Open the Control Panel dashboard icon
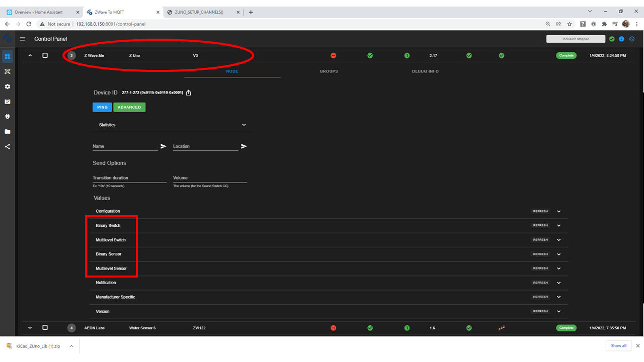644x362 pixels. click(7, 56)
